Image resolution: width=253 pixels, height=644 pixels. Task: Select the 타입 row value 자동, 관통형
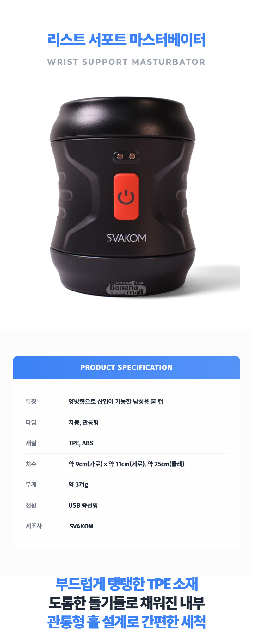pos(84,422)
